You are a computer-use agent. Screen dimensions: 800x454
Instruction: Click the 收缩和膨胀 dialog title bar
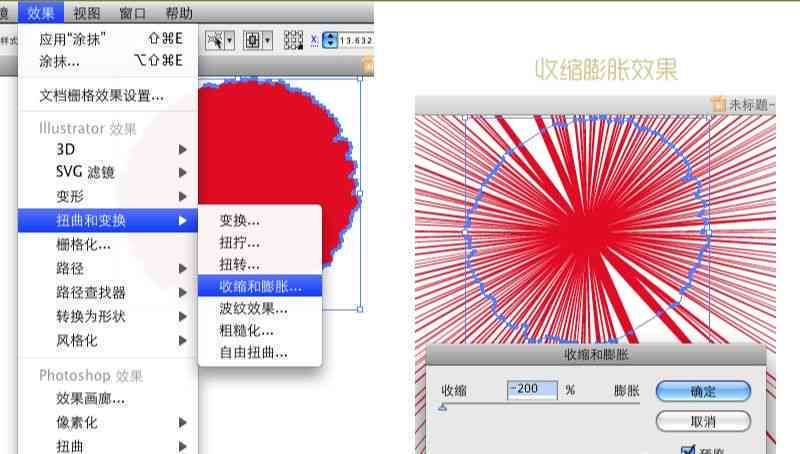click(596, 354)
